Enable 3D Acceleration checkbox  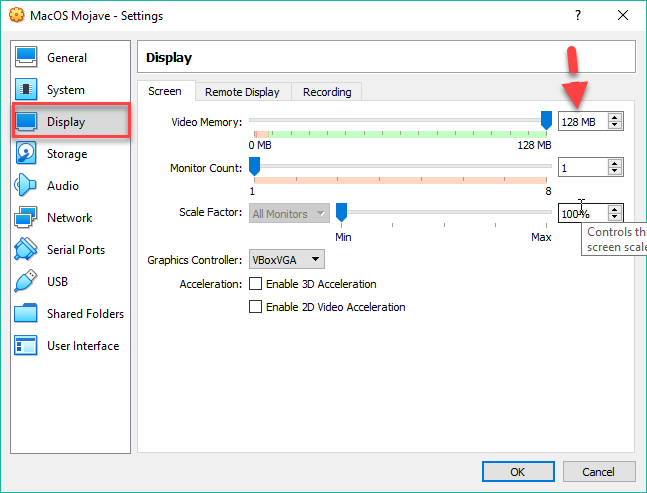pos(255,284)
